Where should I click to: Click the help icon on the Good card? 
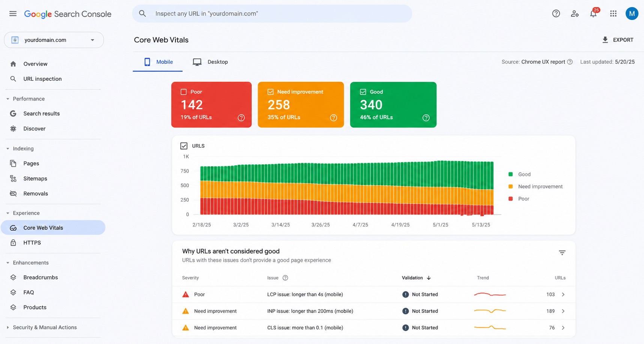click(x=426, y=118)
